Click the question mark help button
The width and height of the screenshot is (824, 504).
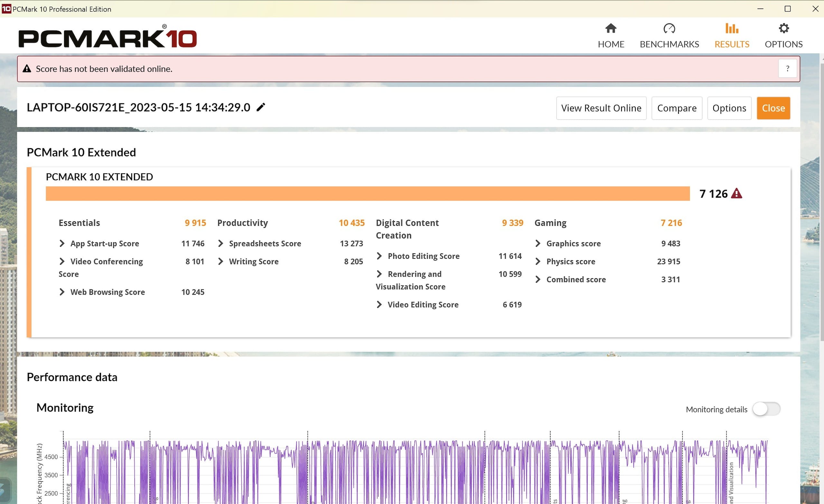tap(787, 69)
